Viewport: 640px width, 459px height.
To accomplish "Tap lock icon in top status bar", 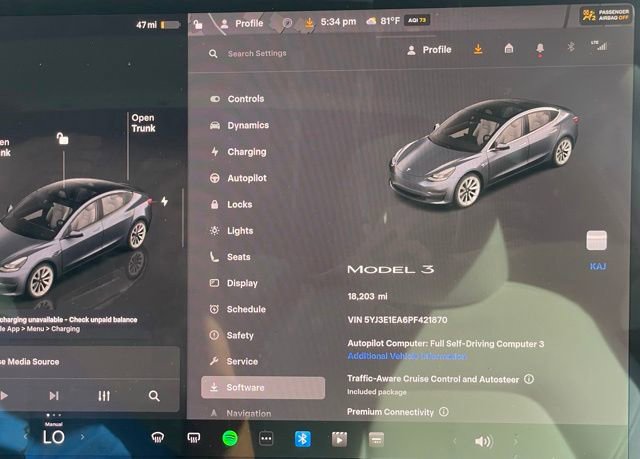I will (198, 24).
